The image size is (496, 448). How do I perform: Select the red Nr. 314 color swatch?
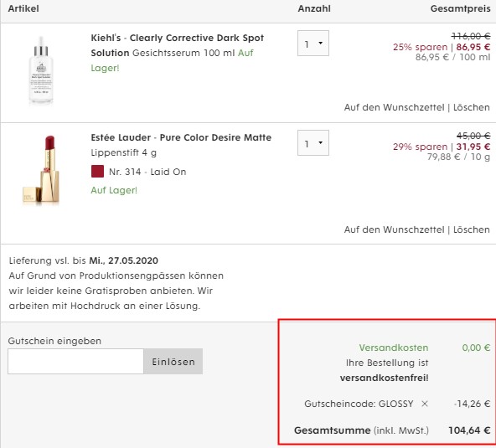tap(97, 172)
